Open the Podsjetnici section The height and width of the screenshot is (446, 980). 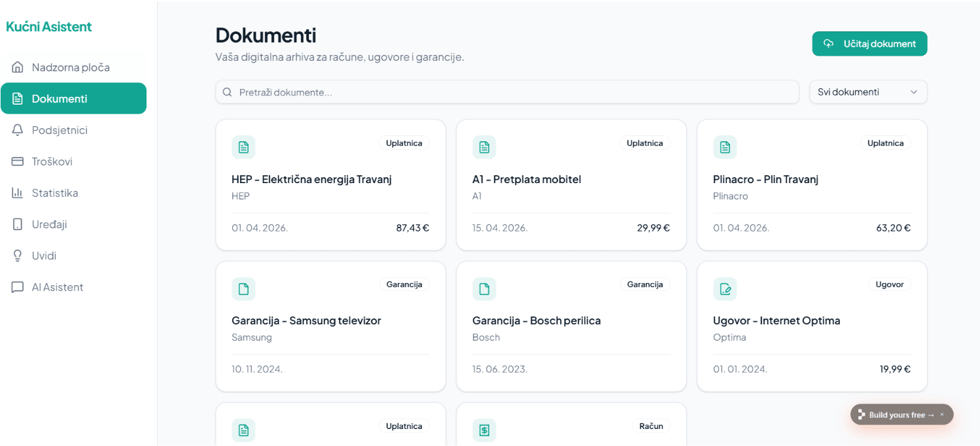(x=73, y=130)
